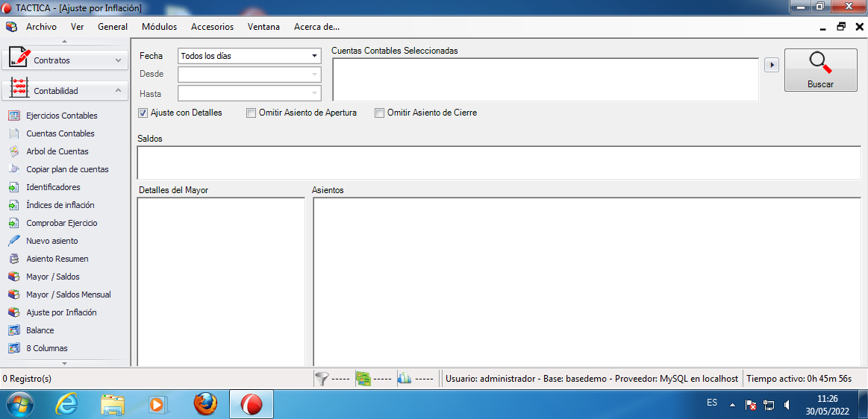Click inside the Detalles del Mayor panel

tap(221, 281)
